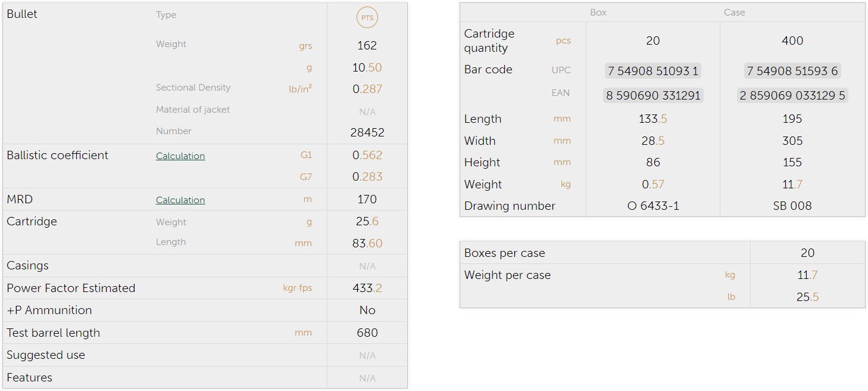Click the Sectional Density value 0.287
Image resolution: width=868 pixels, height=391 pixels.
(x=367, y=89)
